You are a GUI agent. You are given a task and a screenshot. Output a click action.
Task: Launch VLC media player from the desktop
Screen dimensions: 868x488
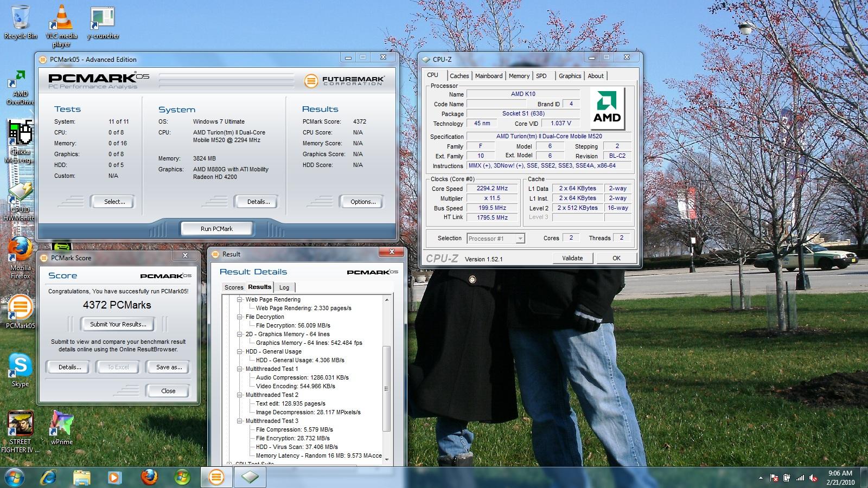[61, 25]
